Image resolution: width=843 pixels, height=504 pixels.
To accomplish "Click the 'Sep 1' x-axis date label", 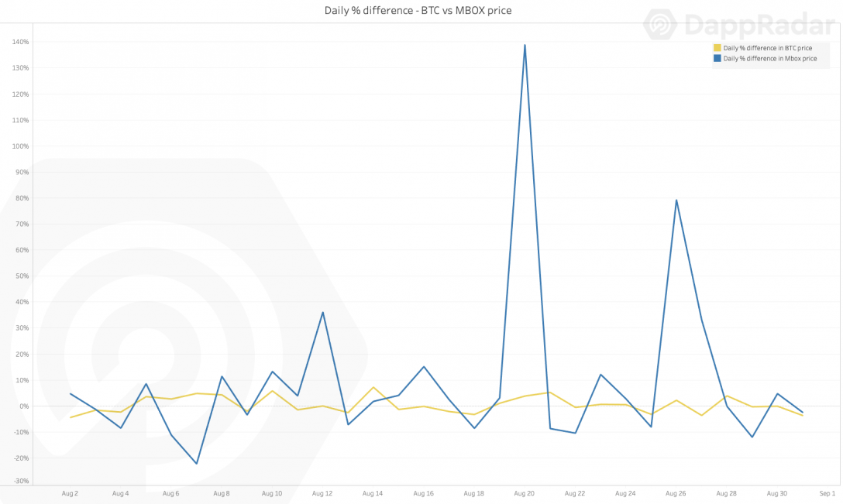I will pyautogui.click(x=828, y=493).
